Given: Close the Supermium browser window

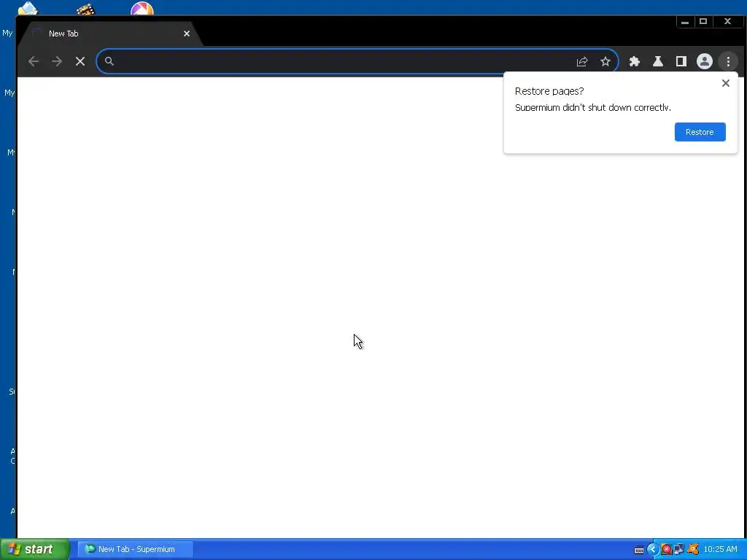Looking at the screenshot, I should click(x=727, y=22).
